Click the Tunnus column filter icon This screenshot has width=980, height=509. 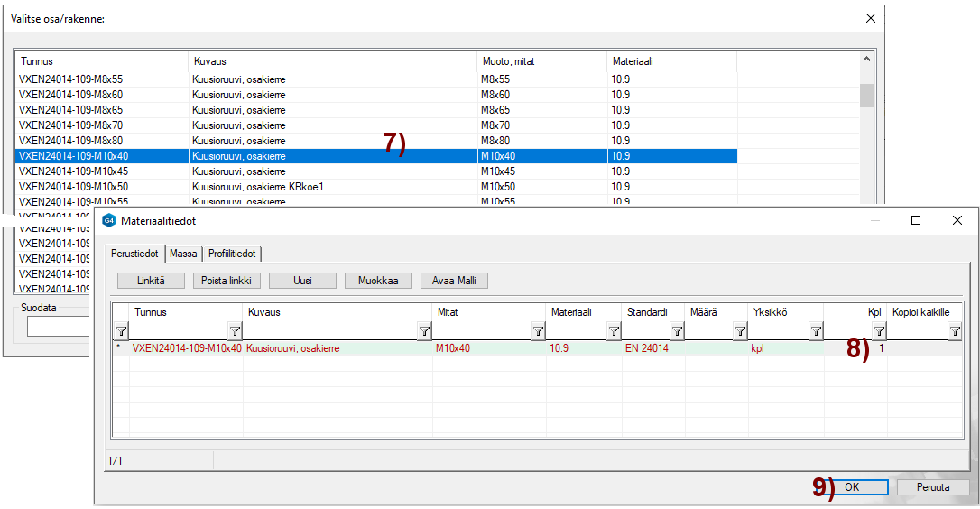click(235, 331)
